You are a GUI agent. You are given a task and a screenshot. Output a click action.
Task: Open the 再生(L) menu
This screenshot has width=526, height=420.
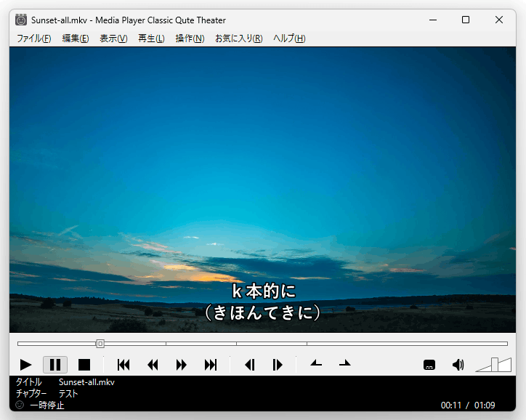pos(151,39)
